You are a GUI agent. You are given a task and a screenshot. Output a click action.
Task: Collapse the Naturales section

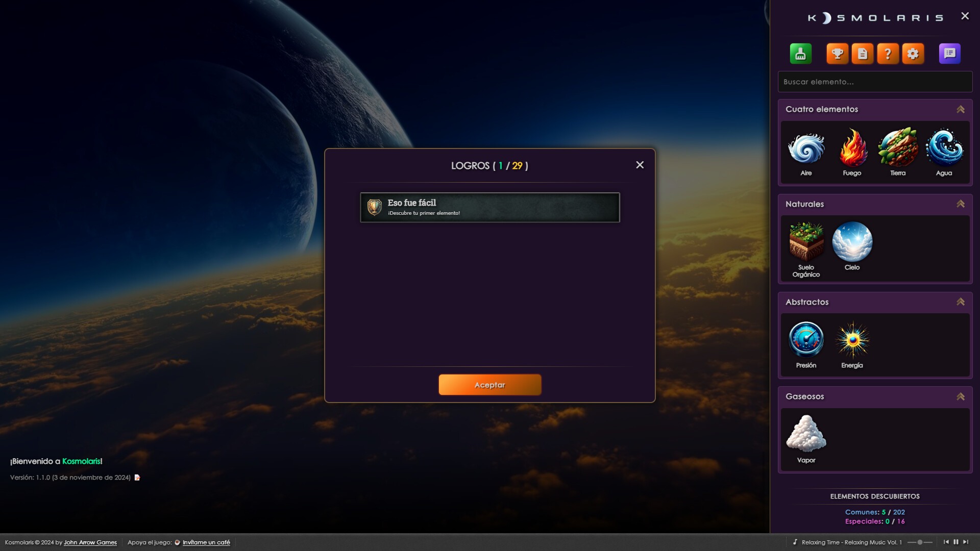pos(960,204)
